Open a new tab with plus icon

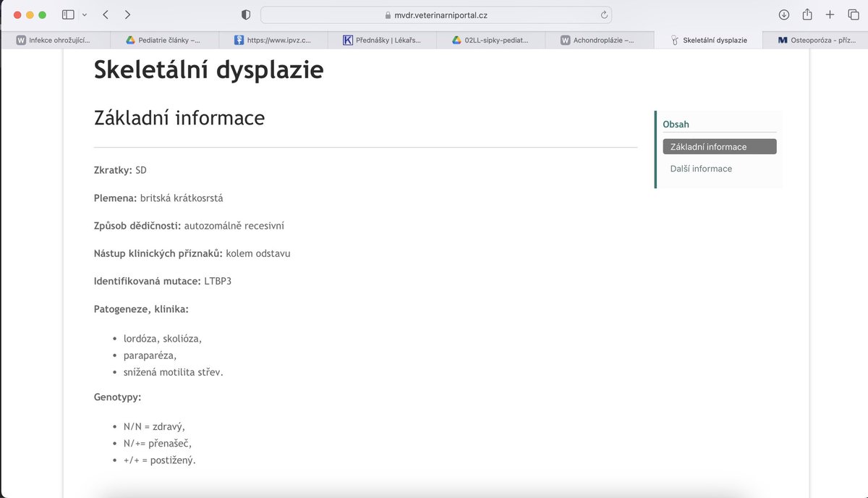830,14
